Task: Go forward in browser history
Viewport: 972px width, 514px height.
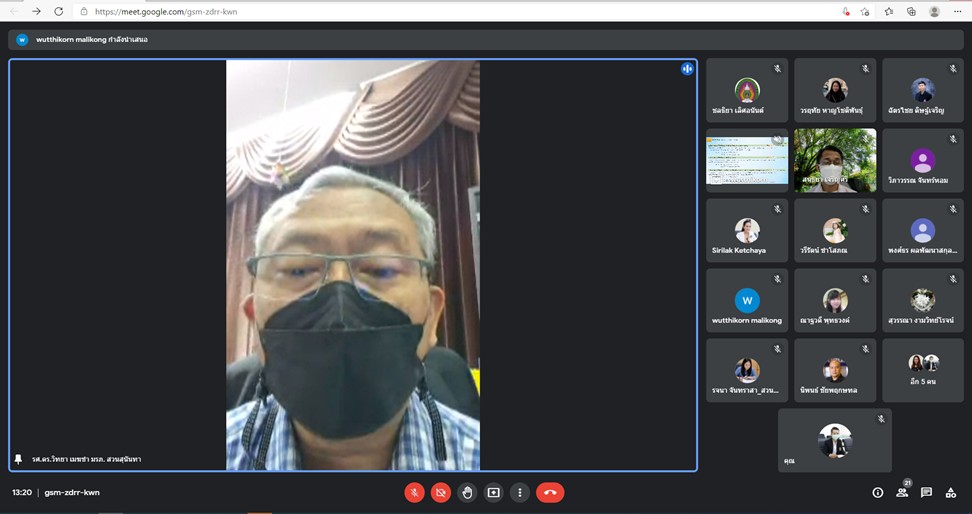Action: pos(36,11)
